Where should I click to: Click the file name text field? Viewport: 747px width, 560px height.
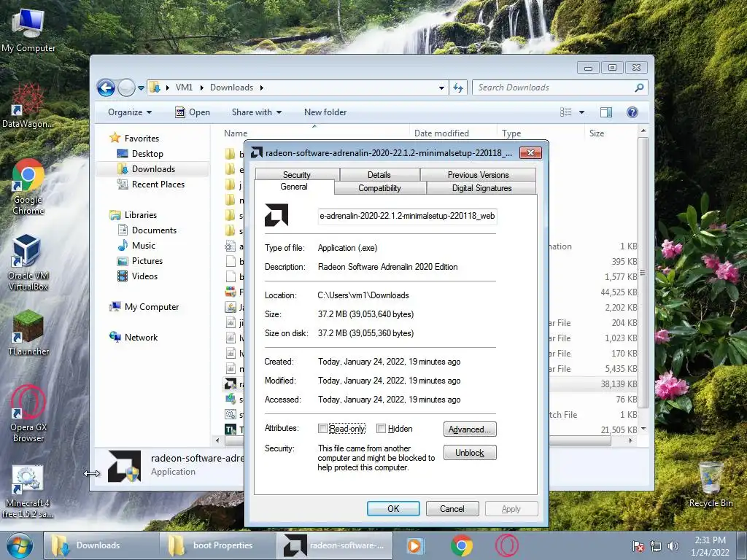coord(407,216)
